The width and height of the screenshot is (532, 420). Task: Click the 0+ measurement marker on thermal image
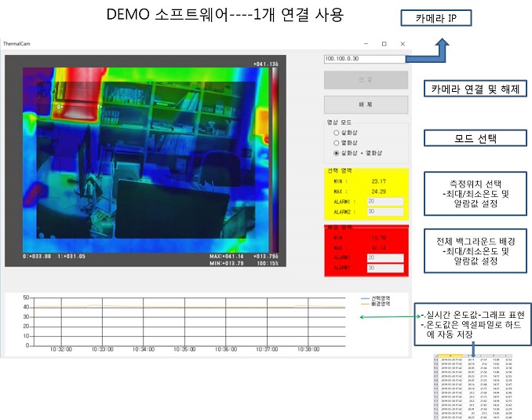coord(60,107)
